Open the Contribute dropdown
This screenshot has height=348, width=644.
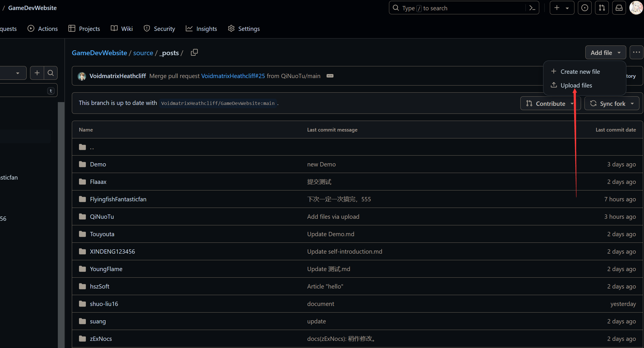click(550, 104)
